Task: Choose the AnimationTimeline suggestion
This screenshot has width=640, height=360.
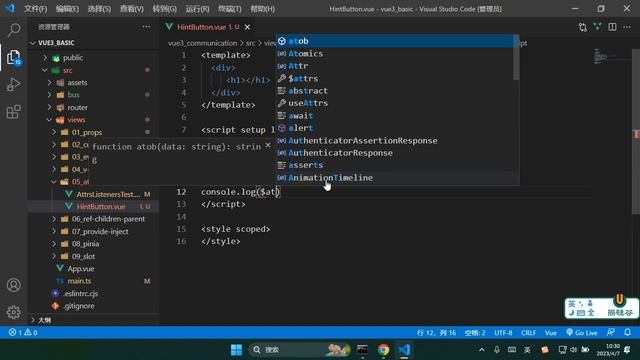Action: [395, 178]
